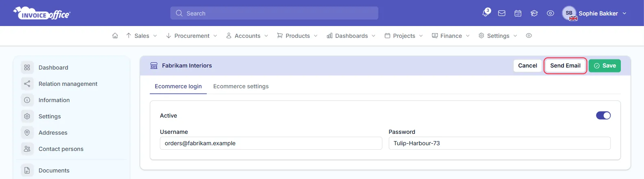Expand the Projects menu
The width and height of the screenshot is (644, 179).
tap(404, 36)
